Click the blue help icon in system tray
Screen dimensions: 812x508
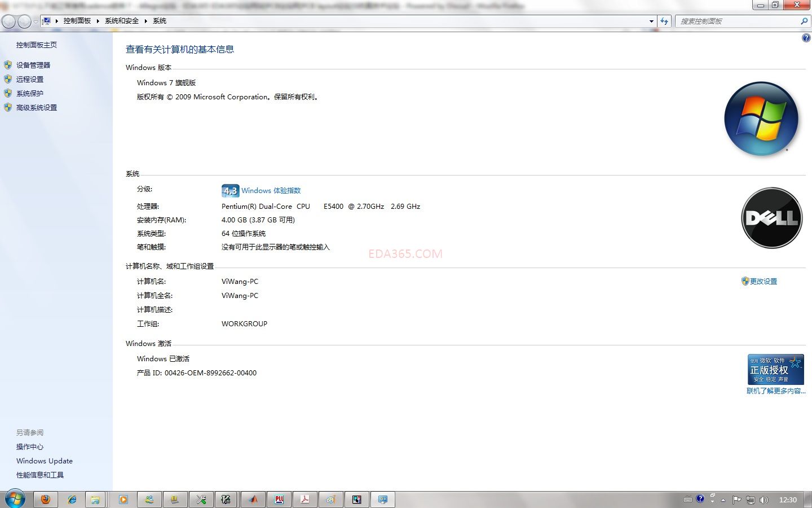(700, 499)
